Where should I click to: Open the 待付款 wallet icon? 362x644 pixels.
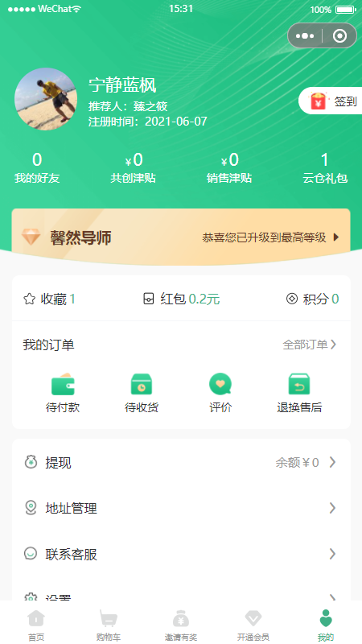pyautogui.click(x=63, y=384)
